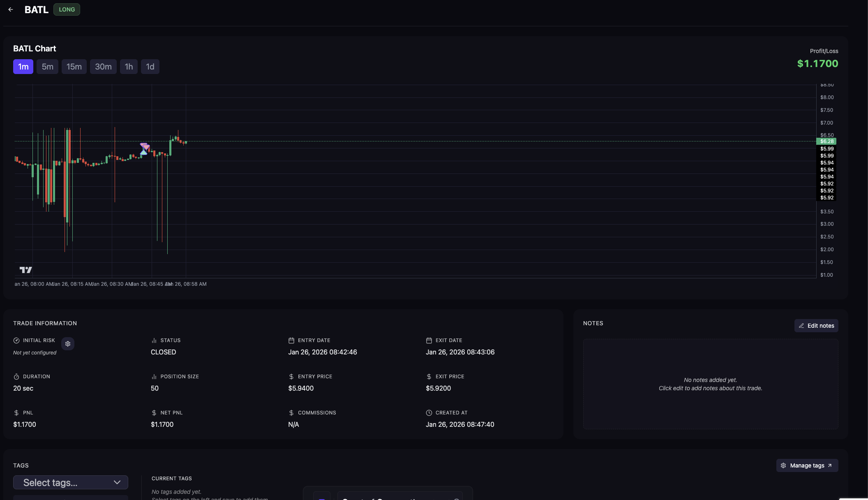Click the dollar icon beside Commissions

(291, 413)
